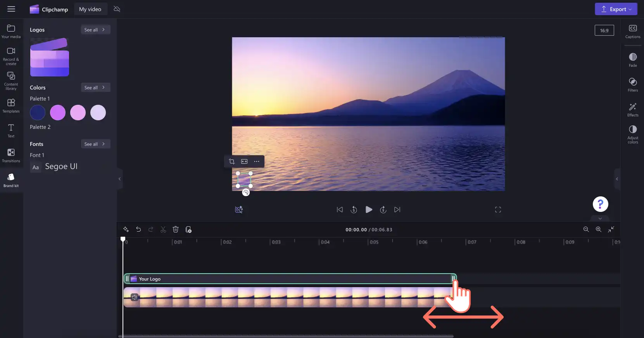Pick the pale lavender Palette 1 swatch
This screenshot has width=644, height=338.
pyautogui.click(x=98, y=113)
